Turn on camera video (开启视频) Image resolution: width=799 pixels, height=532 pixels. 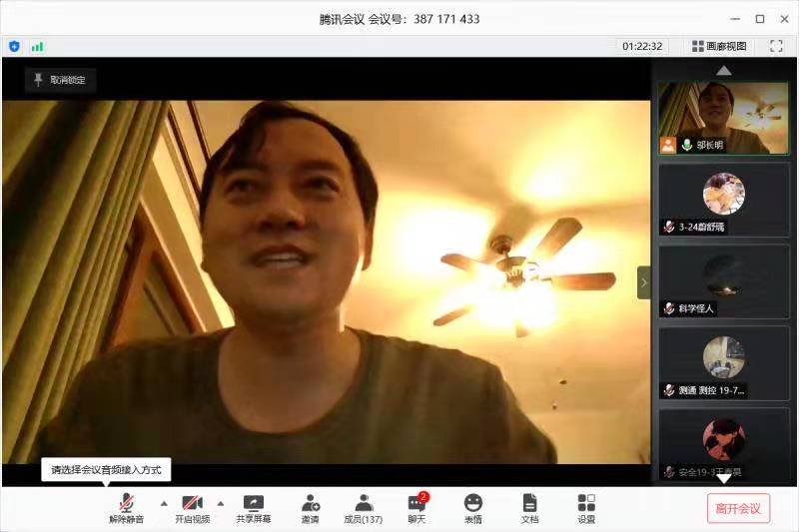click(192, 508)
